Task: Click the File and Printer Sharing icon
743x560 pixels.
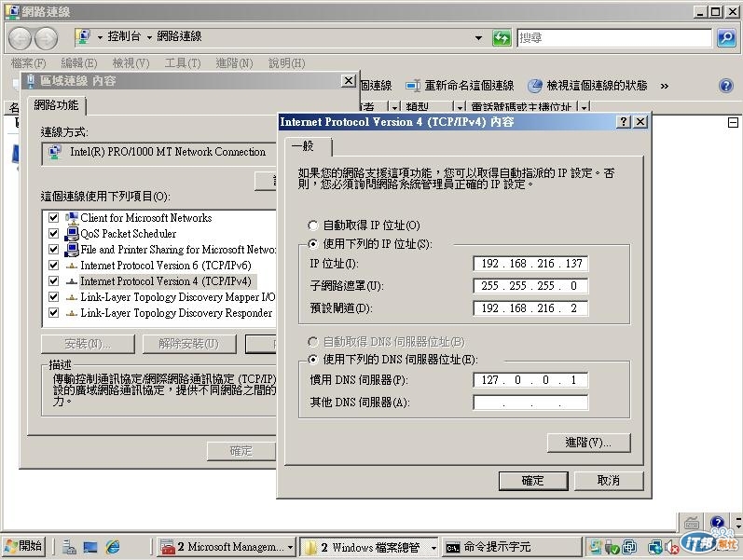Action: pos(72,249)
